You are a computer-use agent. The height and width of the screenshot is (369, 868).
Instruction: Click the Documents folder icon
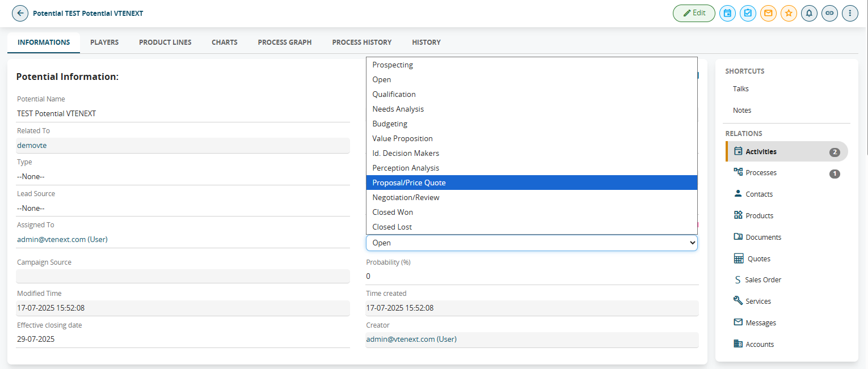click(738, 237)
